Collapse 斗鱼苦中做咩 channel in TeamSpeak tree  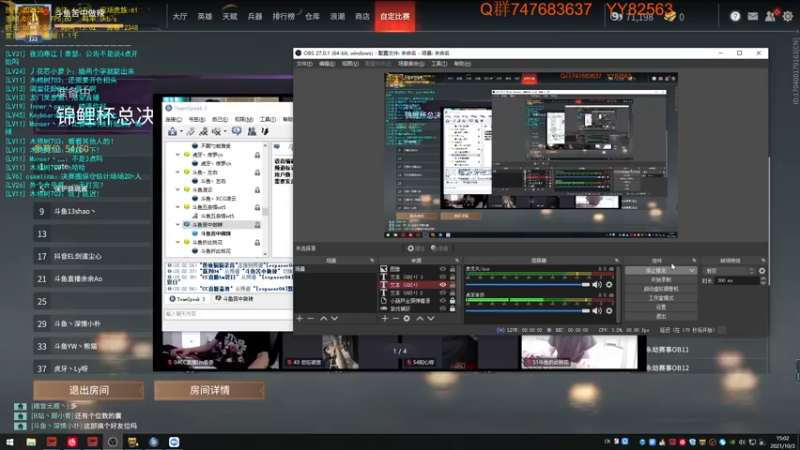click(x=178, y=224)
